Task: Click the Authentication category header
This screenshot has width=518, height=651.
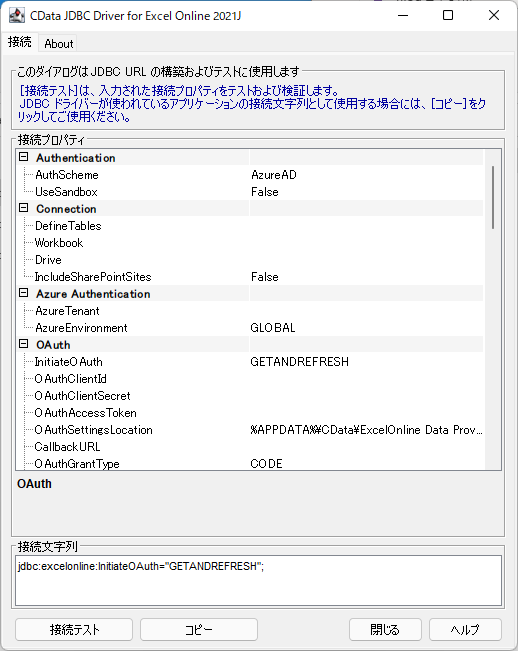Action: point(76,158)
